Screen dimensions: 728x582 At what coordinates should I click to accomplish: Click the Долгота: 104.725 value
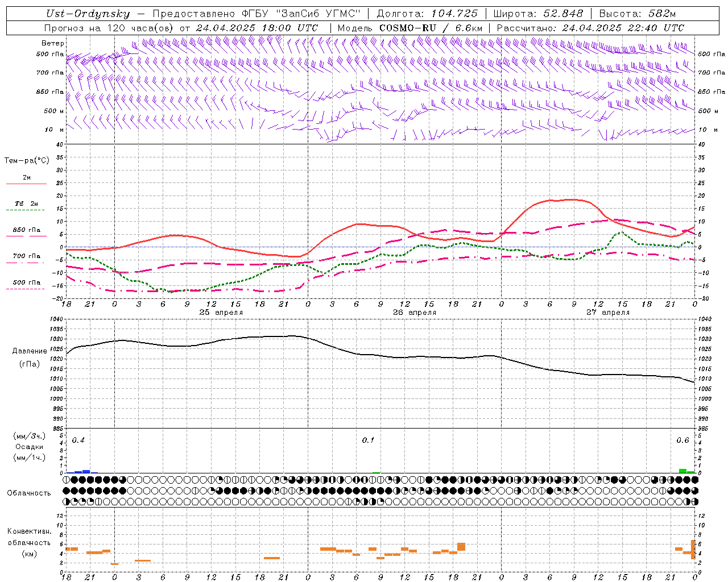click(x=428, y=14)
